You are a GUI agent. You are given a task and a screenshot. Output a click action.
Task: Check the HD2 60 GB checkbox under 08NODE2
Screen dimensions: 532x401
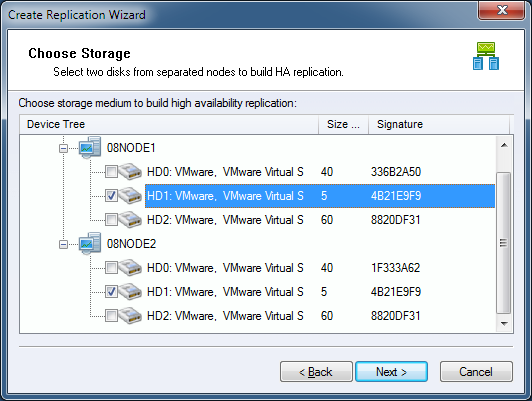111,316
